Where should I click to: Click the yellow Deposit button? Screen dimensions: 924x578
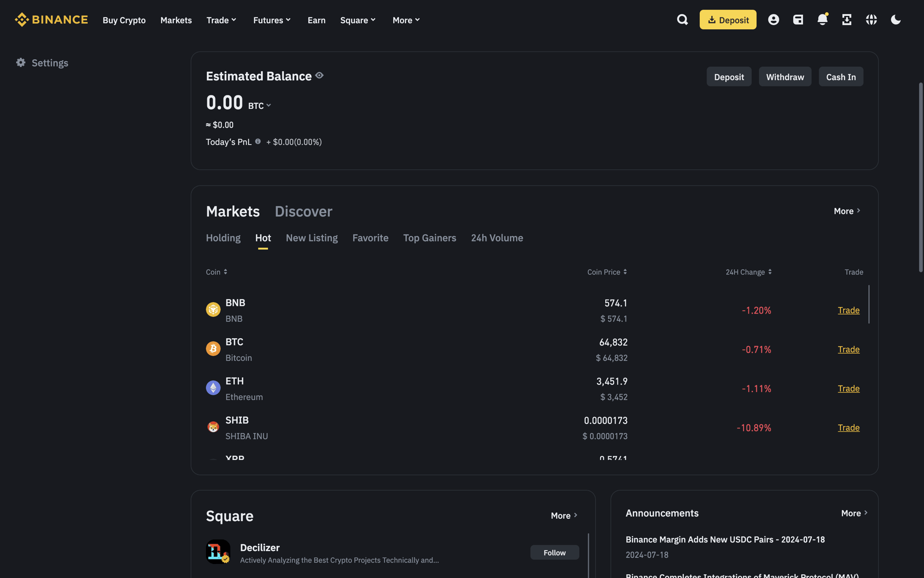(728, 20)
